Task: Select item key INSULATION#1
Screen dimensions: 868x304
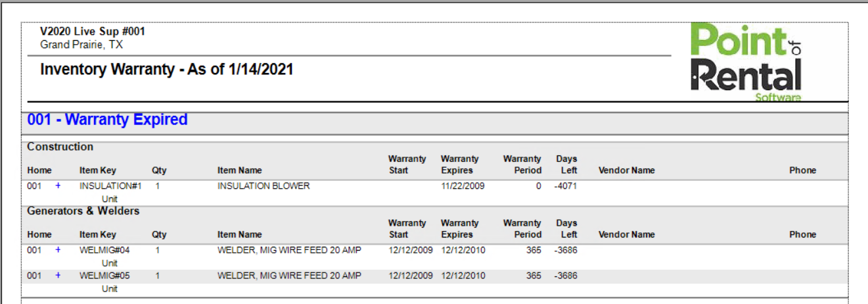Action: click(110, 186)
